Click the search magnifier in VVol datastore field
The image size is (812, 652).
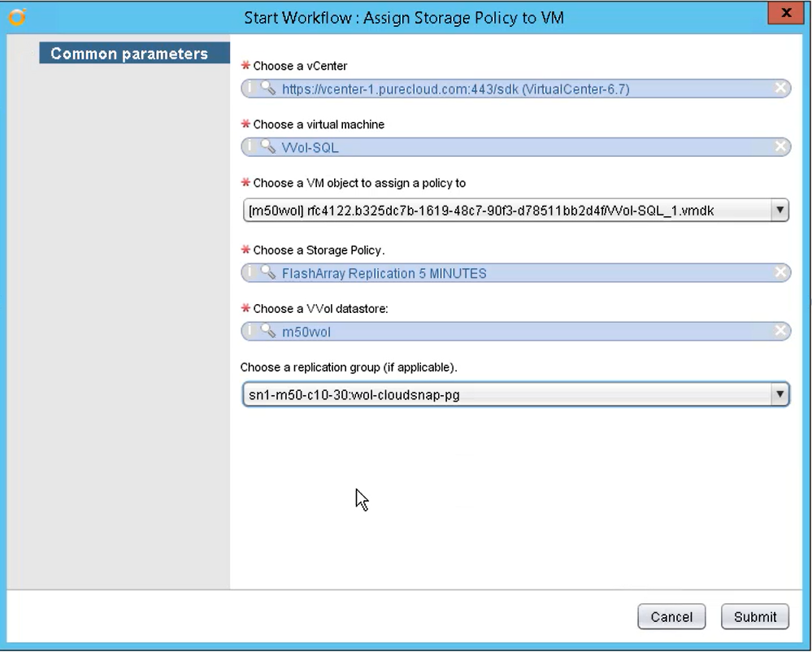click(x=267, y=331)
